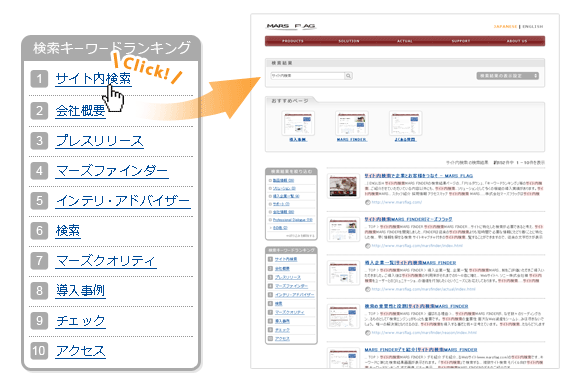
Task: Click the number 5 rank badge in large panel
Action: point(39,201)
